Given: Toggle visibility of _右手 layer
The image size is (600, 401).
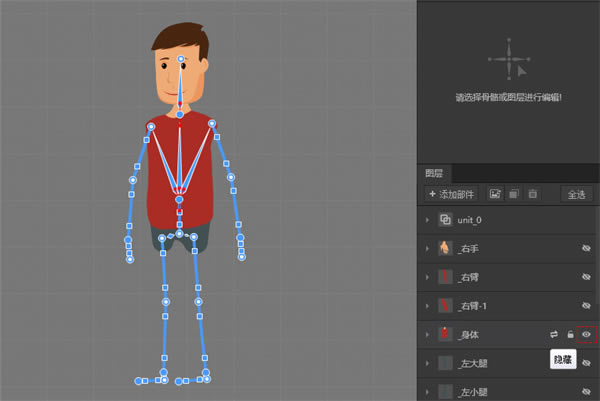Looking at the screenshot, I should click(586, 248).
